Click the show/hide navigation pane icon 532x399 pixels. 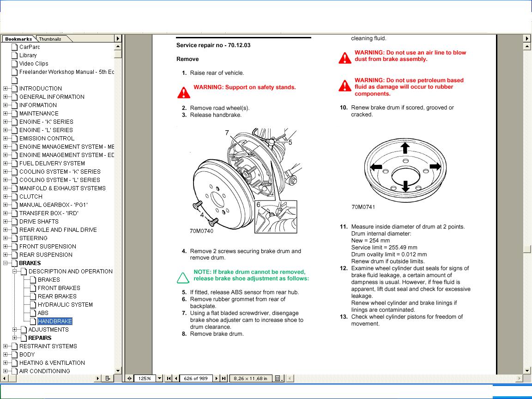pyautogui.click(x=129, y=378)
